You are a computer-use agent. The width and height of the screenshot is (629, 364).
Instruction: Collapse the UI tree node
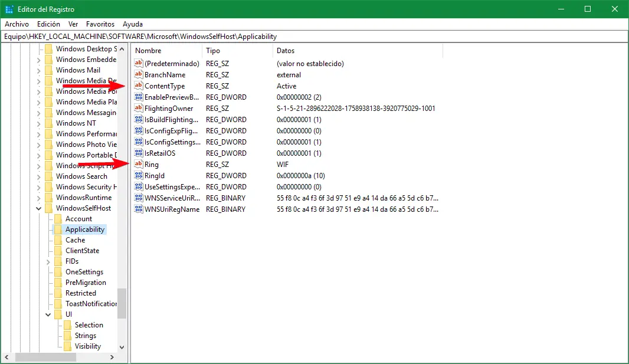[x=48, y=314]
